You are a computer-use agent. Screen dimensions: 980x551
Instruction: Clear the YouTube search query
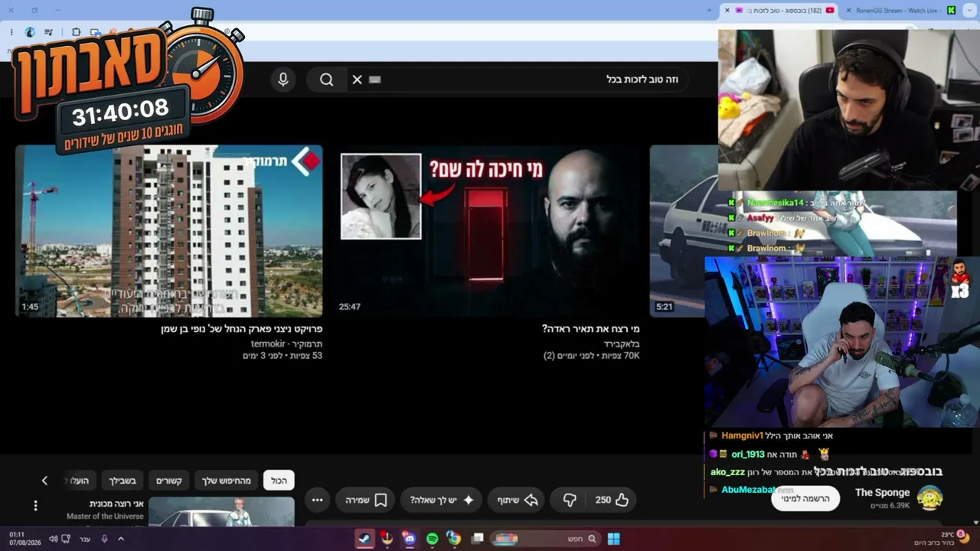(x=357, y=80)
